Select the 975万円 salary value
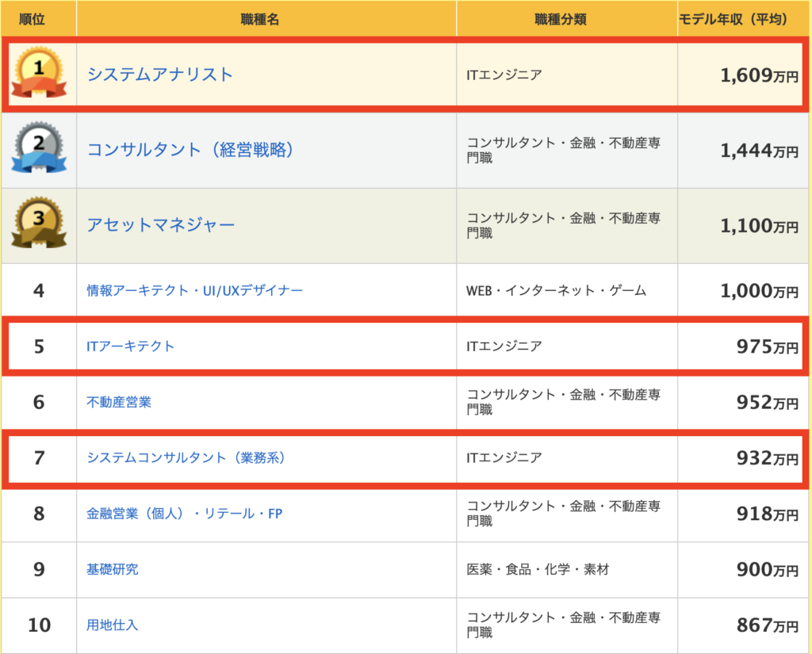 [768, 346]
